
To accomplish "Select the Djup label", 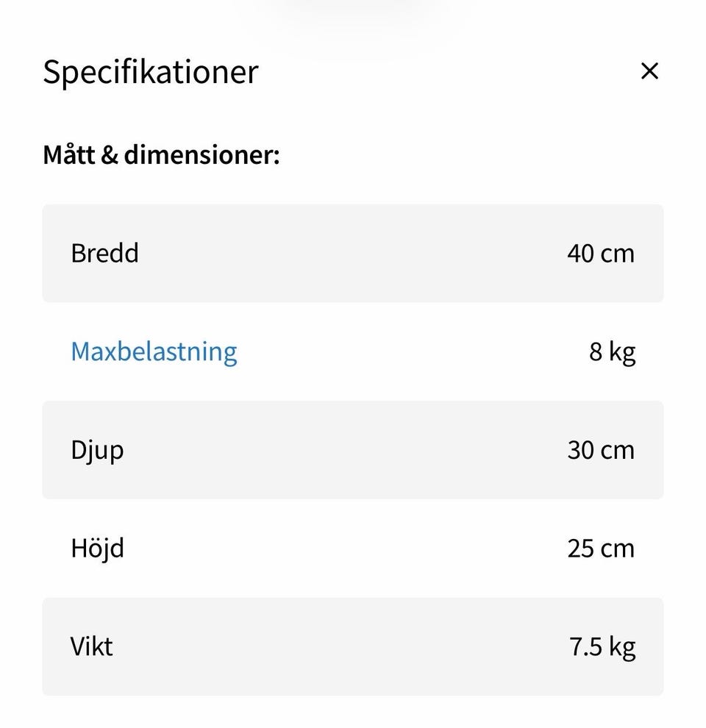I will [97, 450].
